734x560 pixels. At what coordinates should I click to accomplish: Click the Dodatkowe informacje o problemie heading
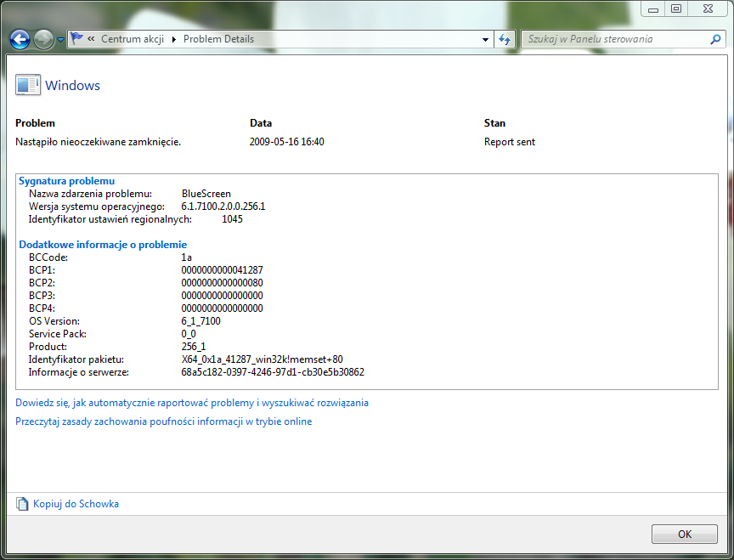tap(103, 245)
